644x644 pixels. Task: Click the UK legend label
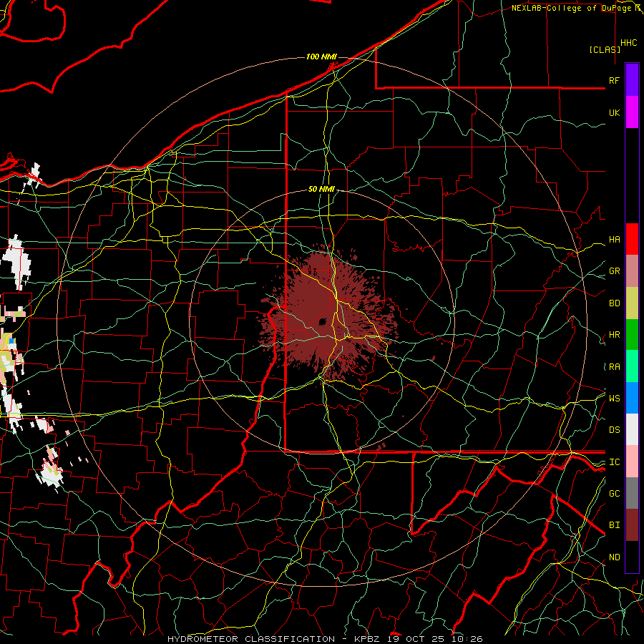614,112
